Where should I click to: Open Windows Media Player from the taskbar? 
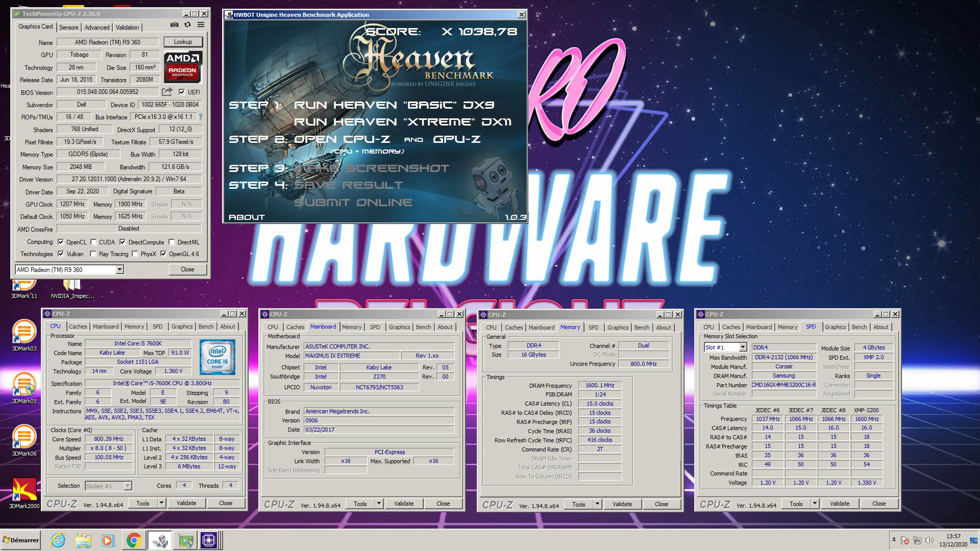click(108, 540)
